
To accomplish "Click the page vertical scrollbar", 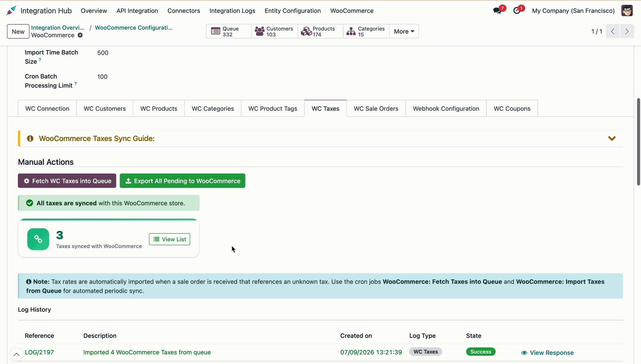I will tap(638, 142).
